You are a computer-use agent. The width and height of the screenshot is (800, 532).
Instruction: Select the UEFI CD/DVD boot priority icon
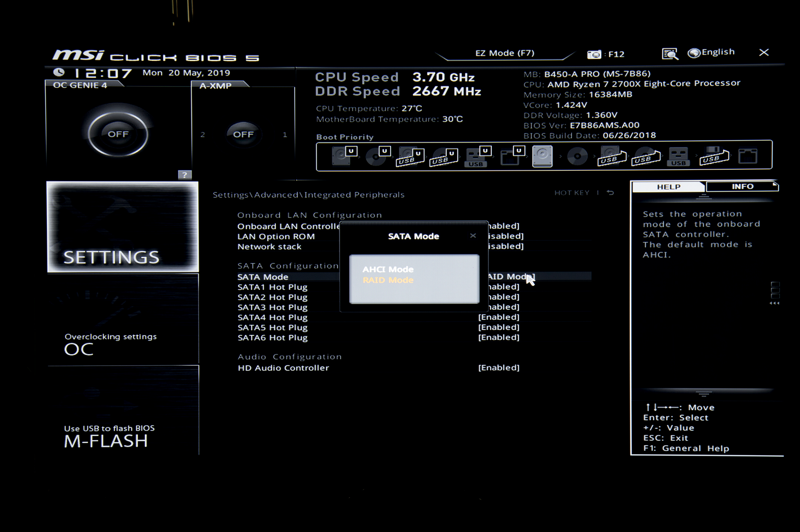[x=377, y=156]
